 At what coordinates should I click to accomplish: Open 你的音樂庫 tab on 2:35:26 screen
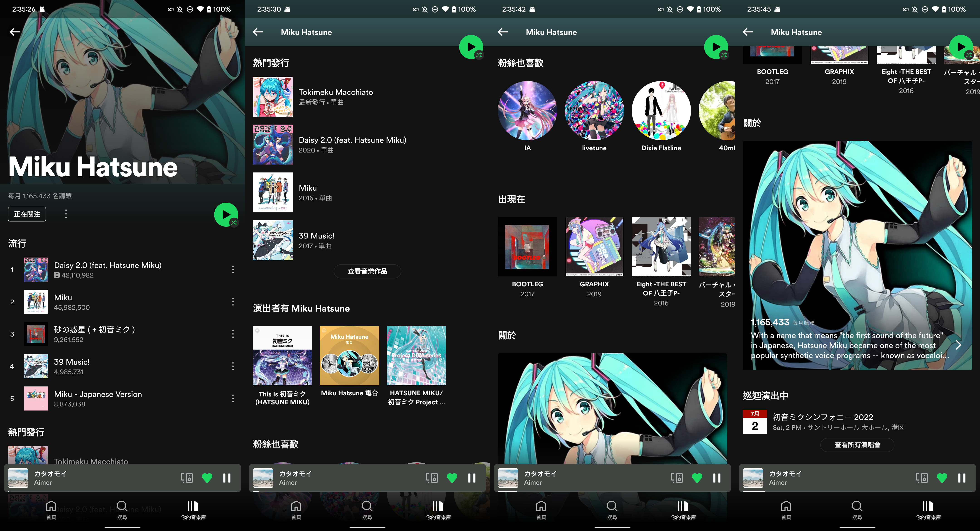(193, 510)
